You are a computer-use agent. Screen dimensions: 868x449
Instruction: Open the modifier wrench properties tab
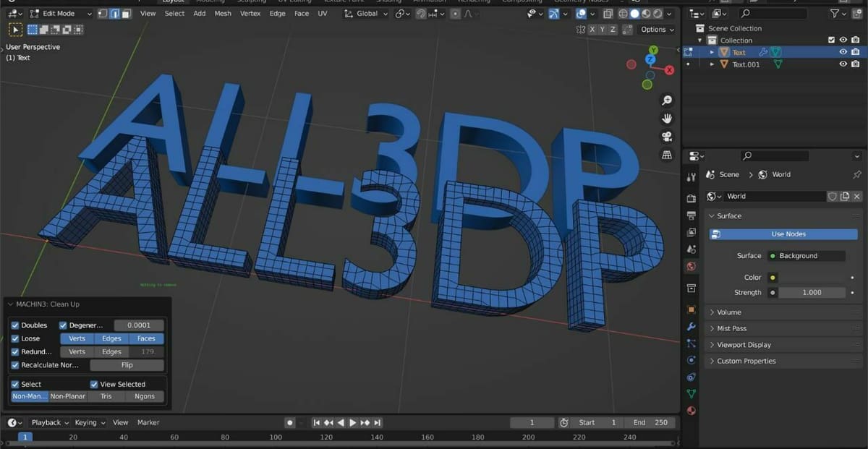[691, 327]
